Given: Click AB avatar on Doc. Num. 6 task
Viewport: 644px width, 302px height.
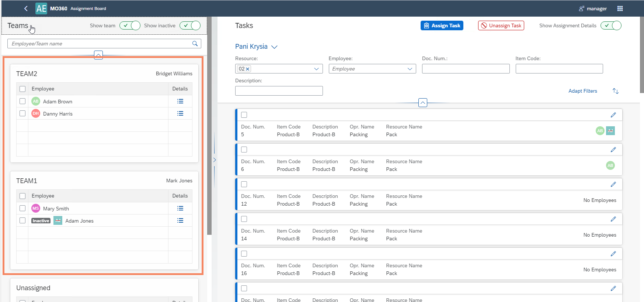Looking at the screenshot, I should pos(610,165).
